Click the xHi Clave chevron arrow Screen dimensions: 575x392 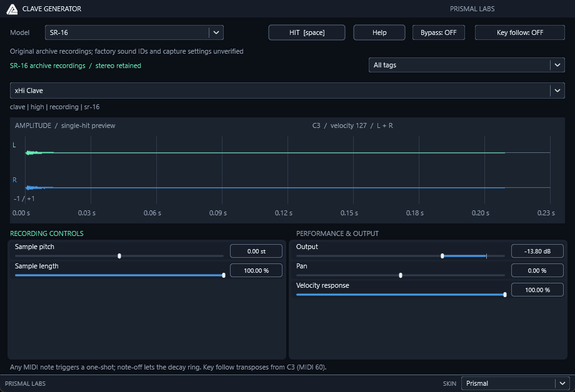[557, 91]
